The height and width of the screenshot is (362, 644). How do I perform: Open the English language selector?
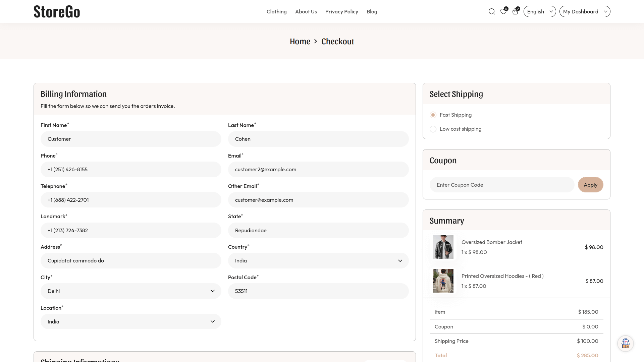[539, 12]
